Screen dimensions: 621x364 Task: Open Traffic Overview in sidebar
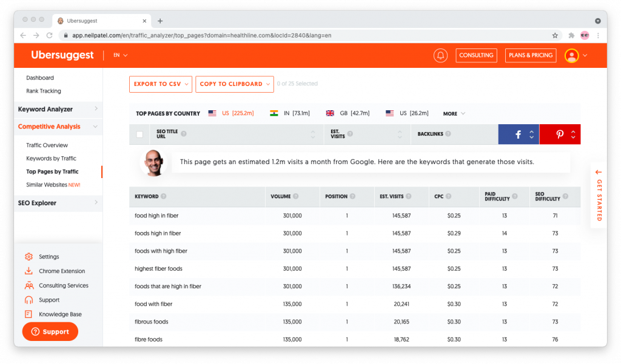[x=47, y=145]
